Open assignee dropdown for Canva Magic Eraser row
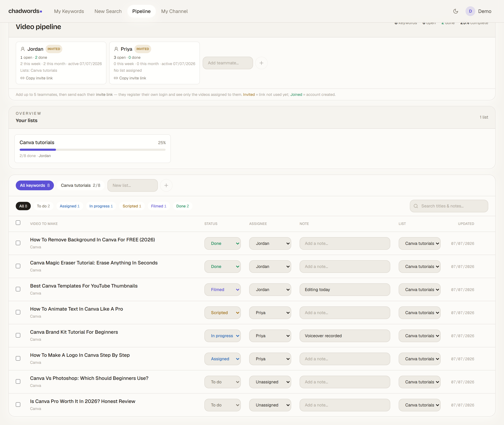 coord(270,267)
